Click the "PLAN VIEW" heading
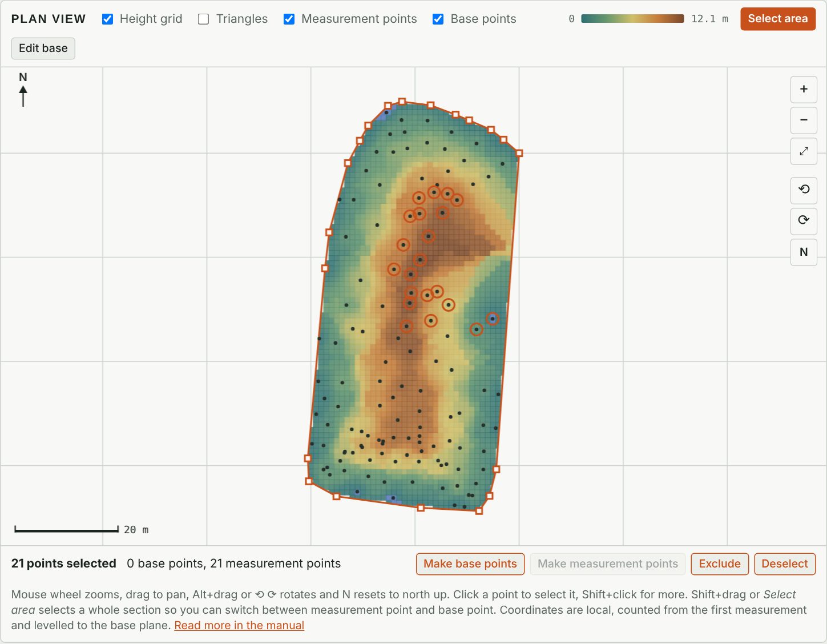 click(49, 19)
